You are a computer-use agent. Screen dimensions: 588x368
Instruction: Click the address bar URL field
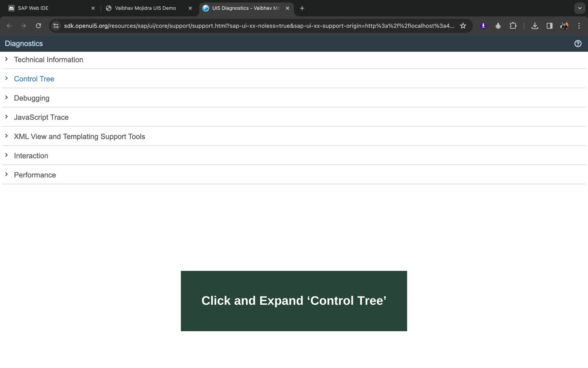click(258, 26)
